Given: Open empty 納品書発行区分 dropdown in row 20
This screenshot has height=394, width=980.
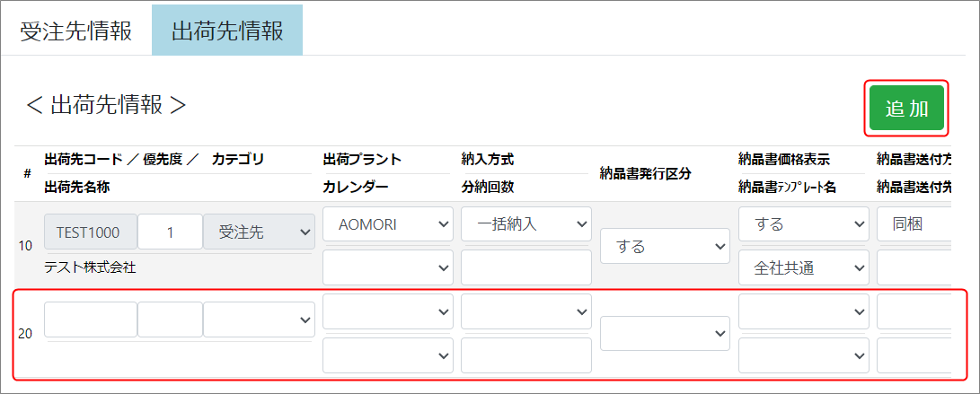Looking at the screenshot, I should click(665, 333).
